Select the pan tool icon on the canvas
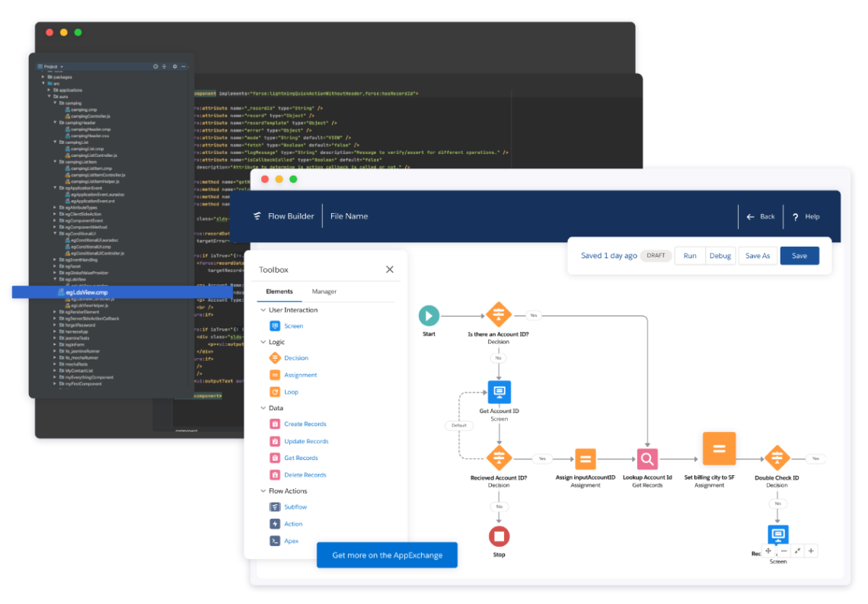The height and width of the screenshot is (604, 868). [x=768, y=551]
